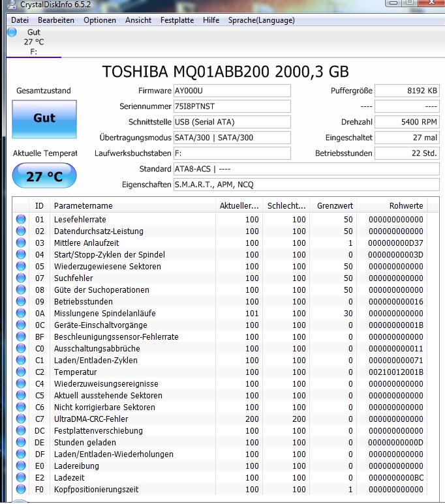Click status orb for Wiederzugewiesene Sektoren row

[21, 266]
